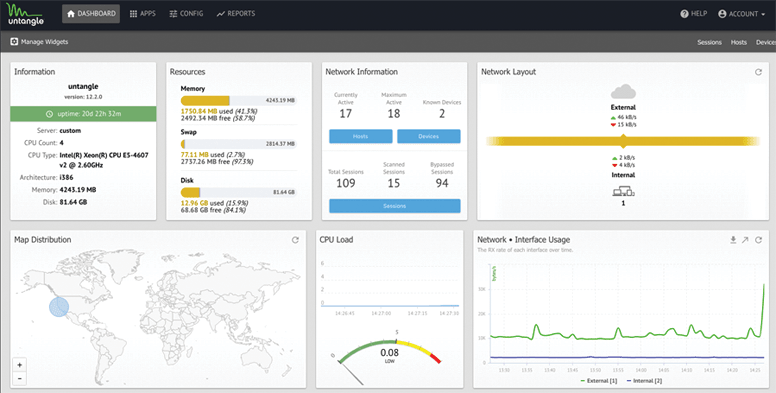Refresh the Network Layout widget
The width and height of the screenshot is (776, 393).
758,72
